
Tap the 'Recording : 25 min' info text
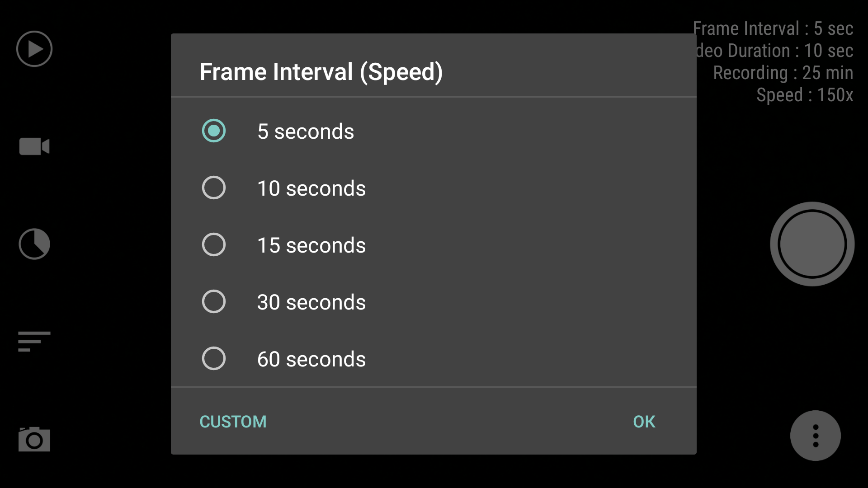pos(783,73)
